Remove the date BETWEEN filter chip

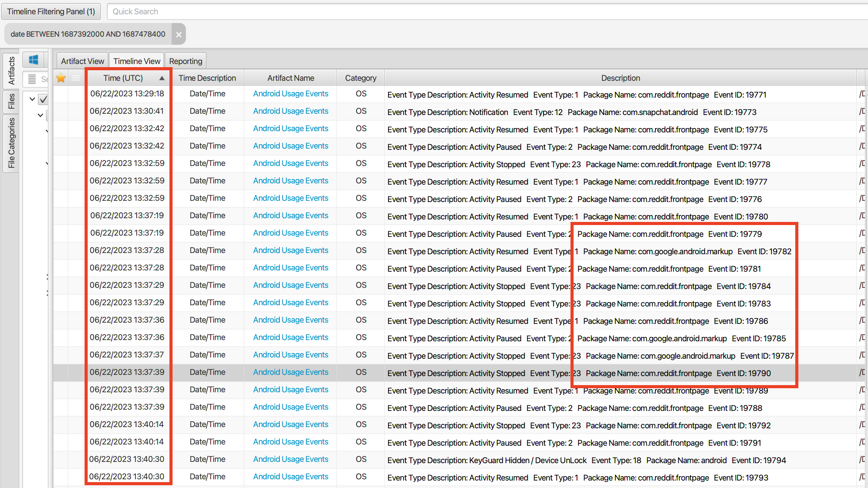(178, 34)
